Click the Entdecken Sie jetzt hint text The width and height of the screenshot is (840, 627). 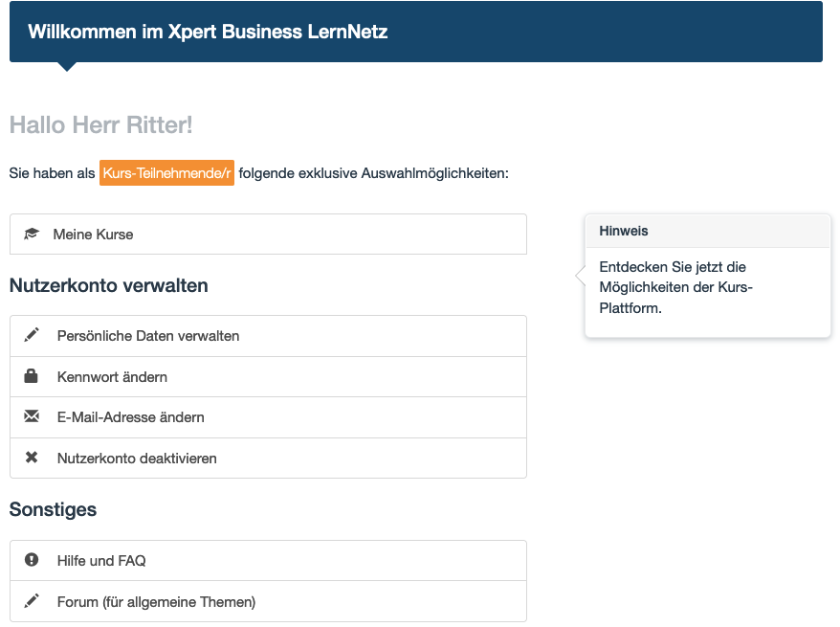coord(676,287)
